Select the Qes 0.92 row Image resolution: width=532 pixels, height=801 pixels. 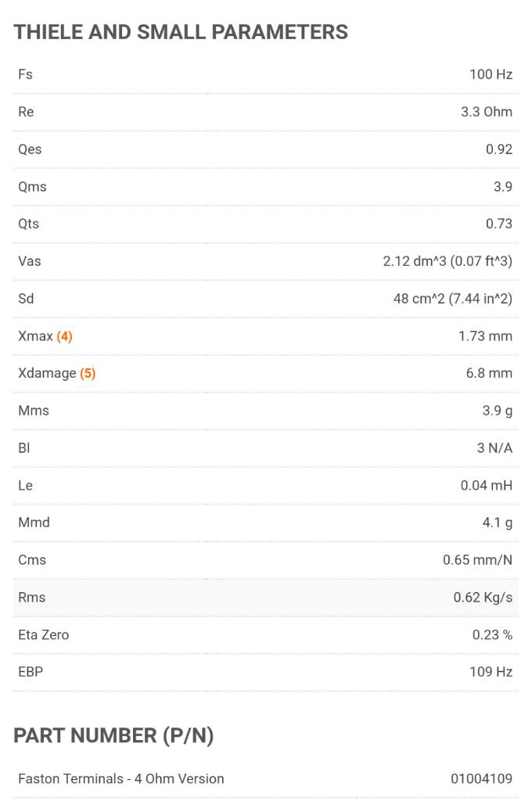pyautogui.click(x=265, y=149)
